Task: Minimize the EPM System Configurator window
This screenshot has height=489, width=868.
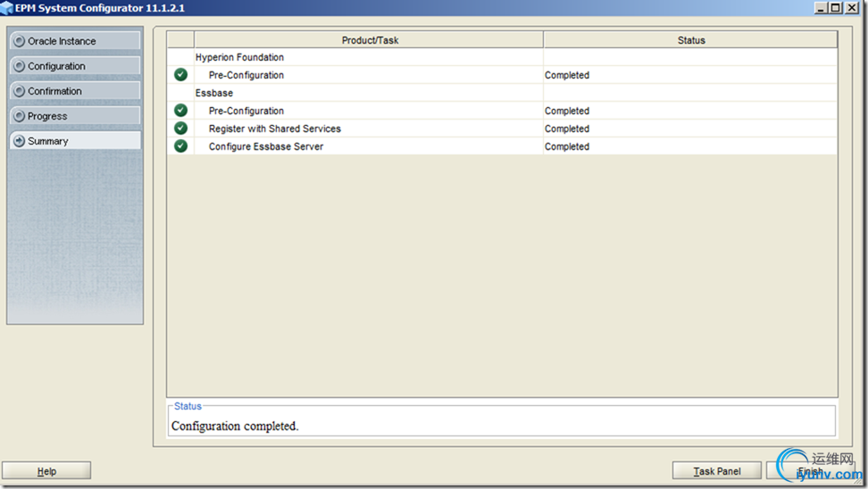Action: 821,8
